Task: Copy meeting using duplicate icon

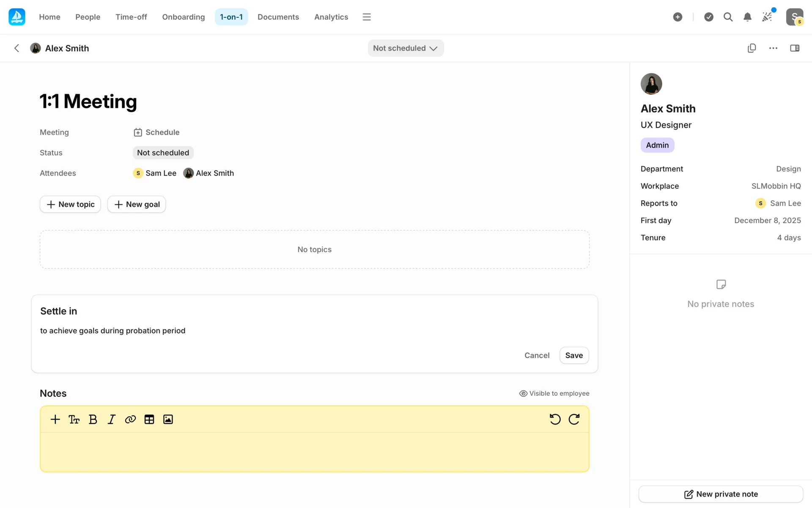Action: click(x=752, y=48)
